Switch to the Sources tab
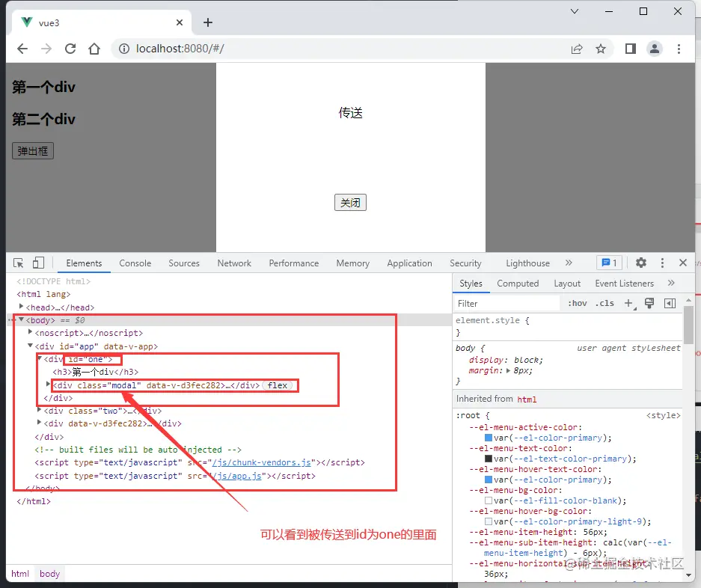Image resolution: width=701 pixels, height=588 pixels. click(184, 263)
